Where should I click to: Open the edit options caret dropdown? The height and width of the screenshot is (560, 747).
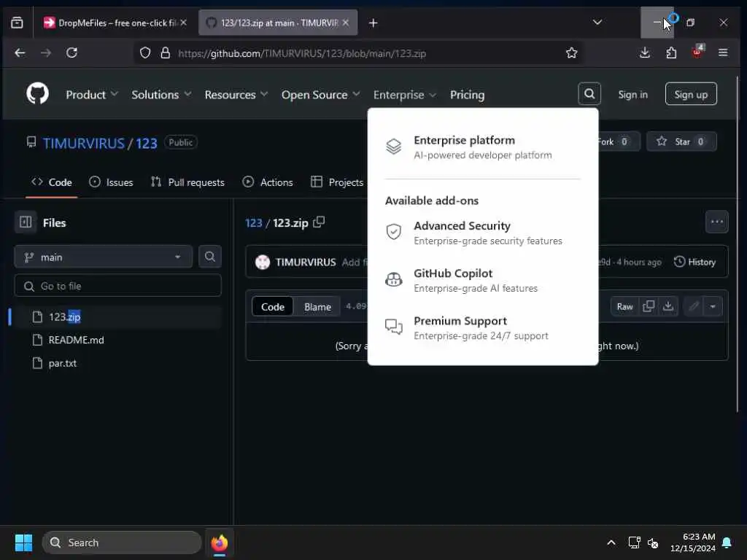[x=713, y=306]
